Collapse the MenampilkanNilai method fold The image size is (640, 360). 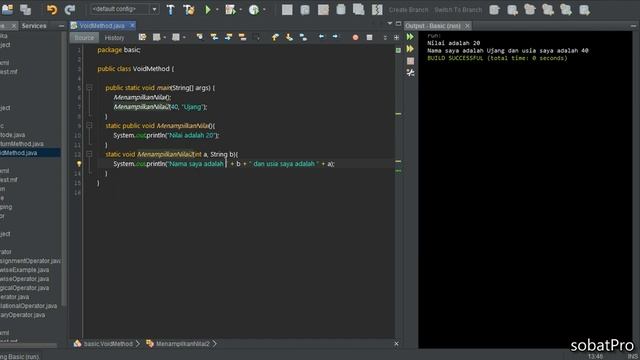pyautogui.click(x=89, y=125)
